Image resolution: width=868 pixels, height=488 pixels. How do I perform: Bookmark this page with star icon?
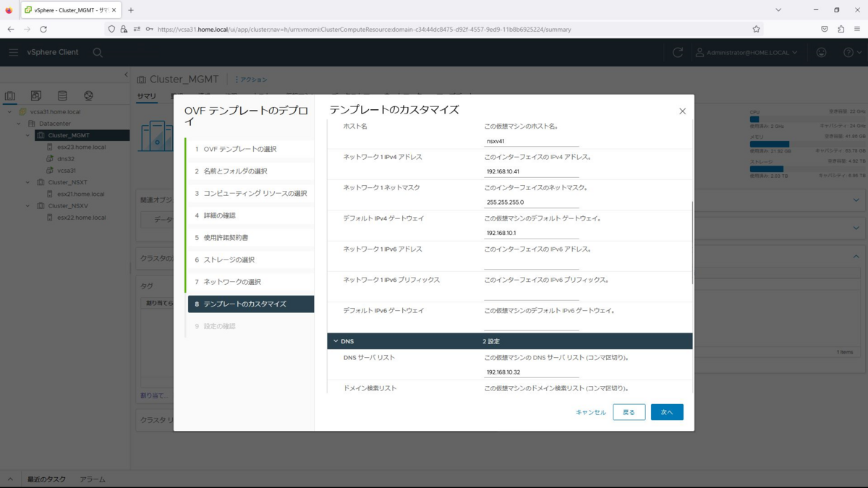(756, 29)
